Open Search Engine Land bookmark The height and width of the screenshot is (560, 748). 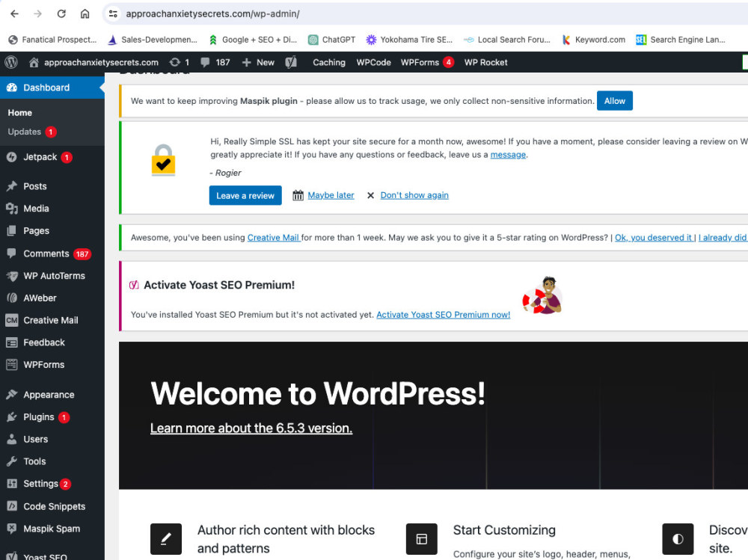(681, 40)
